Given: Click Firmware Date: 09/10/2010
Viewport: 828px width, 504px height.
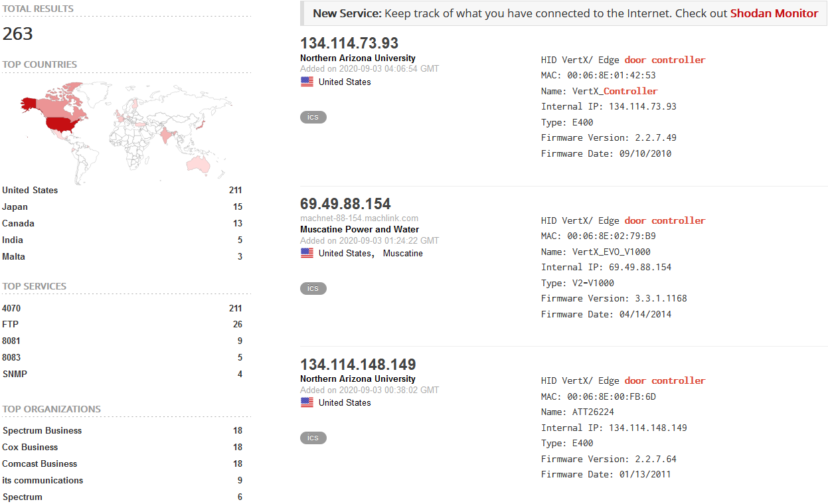Looking at the screenshot, I should [x=606, y=154].
